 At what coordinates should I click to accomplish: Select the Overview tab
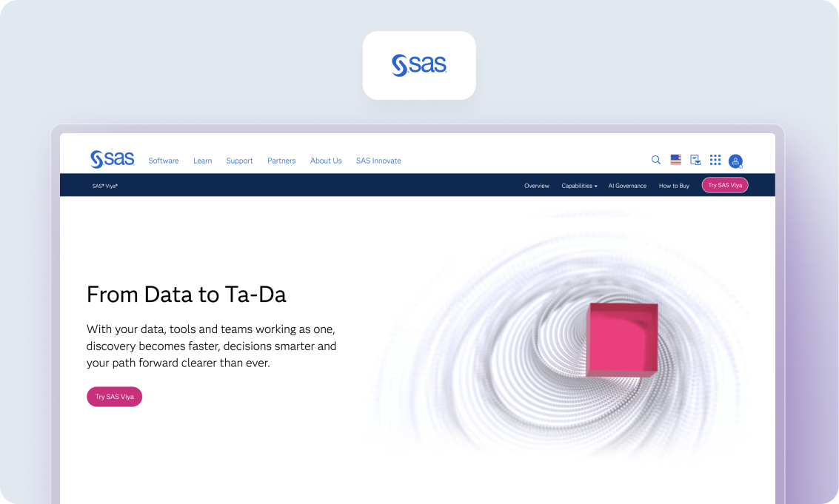click(537, 186)
